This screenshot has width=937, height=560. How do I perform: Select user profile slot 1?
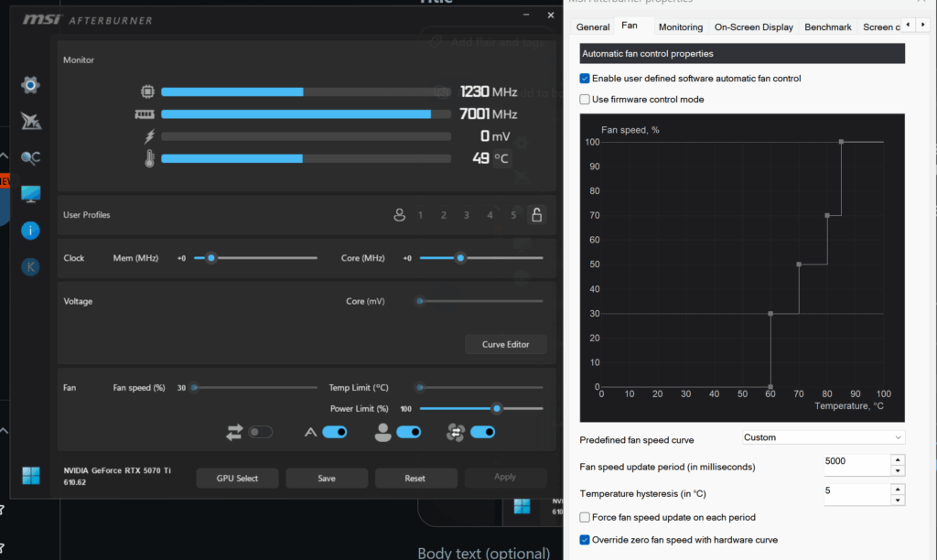[x=420, y=215]
